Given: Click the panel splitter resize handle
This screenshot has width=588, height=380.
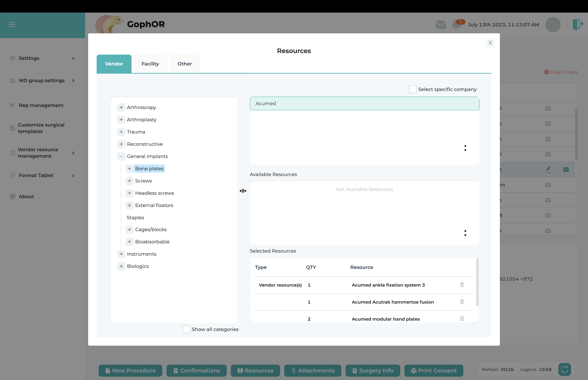Looking at the screenshot, I should 243,191.
